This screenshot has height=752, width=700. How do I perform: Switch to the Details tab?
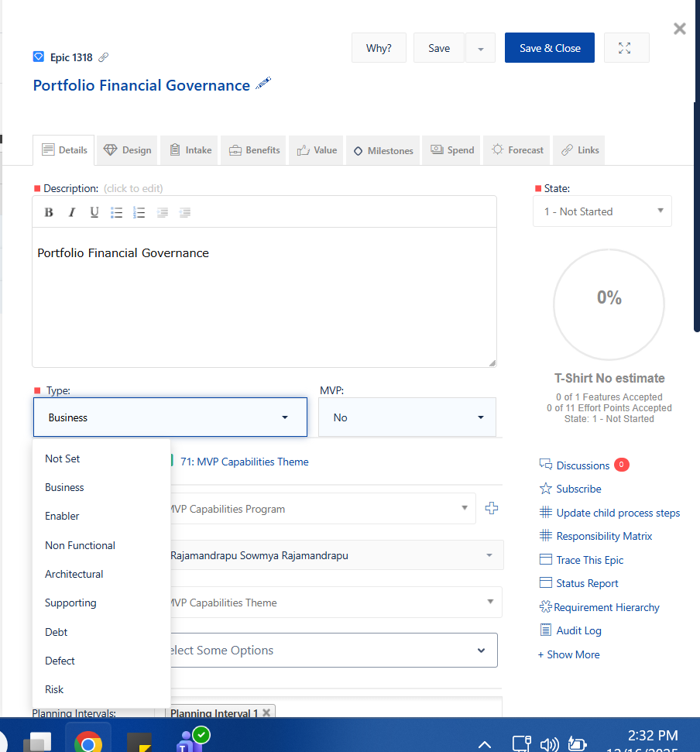point(63,150)
